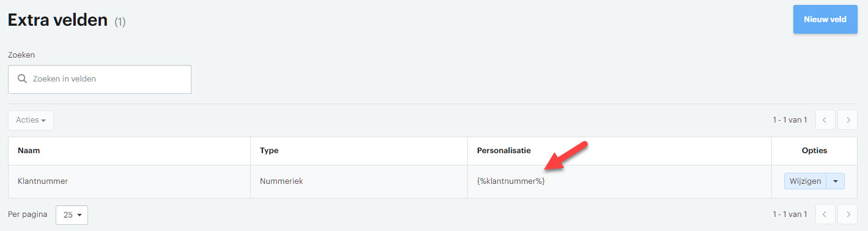Click the Wijzigen button
The image size is (868, 231).
805,181
